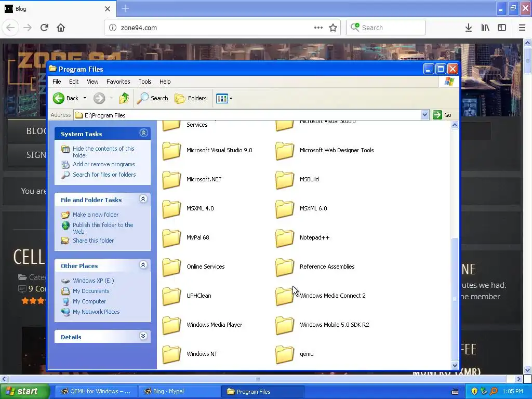Open the Search magnifier in Explorer toolbar
This screenshot has height=399, width=532.
(142, 98)
